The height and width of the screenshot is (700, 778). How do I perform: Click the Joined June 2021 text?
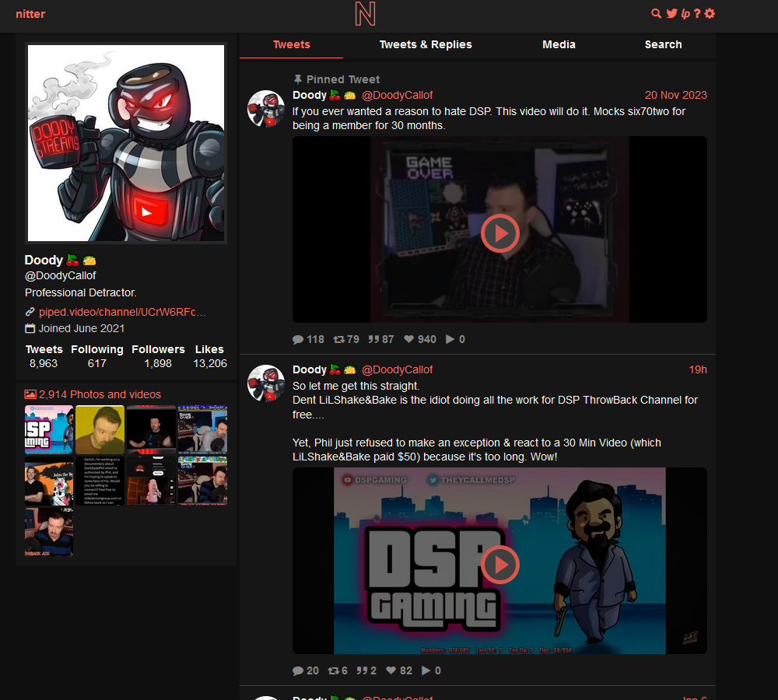(82, 328)
